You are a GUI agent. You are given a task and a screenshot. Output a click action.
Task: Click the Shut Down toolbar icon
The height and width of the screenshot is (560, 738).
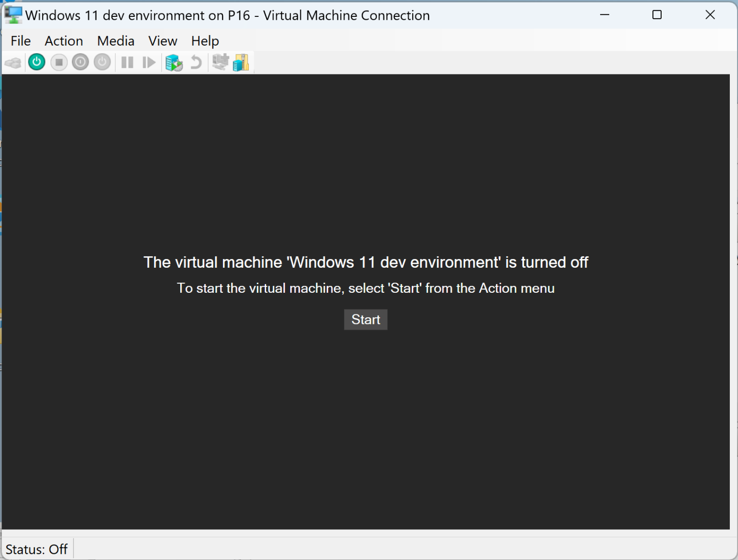pyautogui.click(x=80, y=62)
